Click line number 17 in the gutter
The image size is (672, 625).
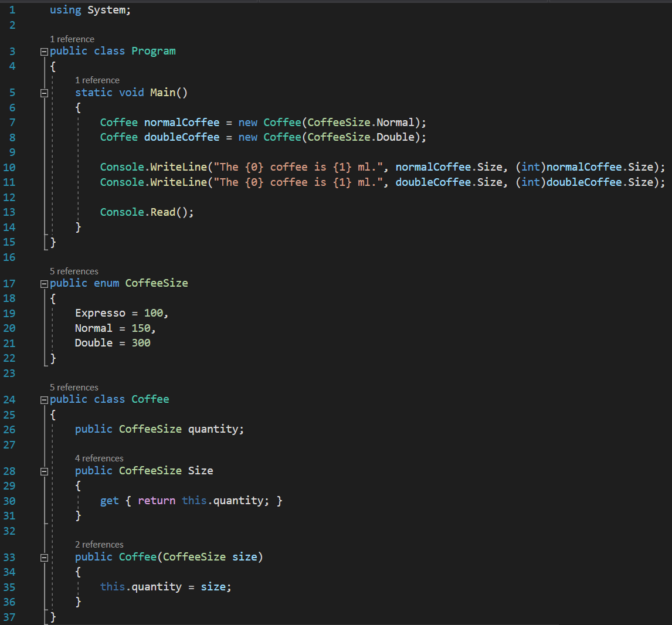coord(9,284)
